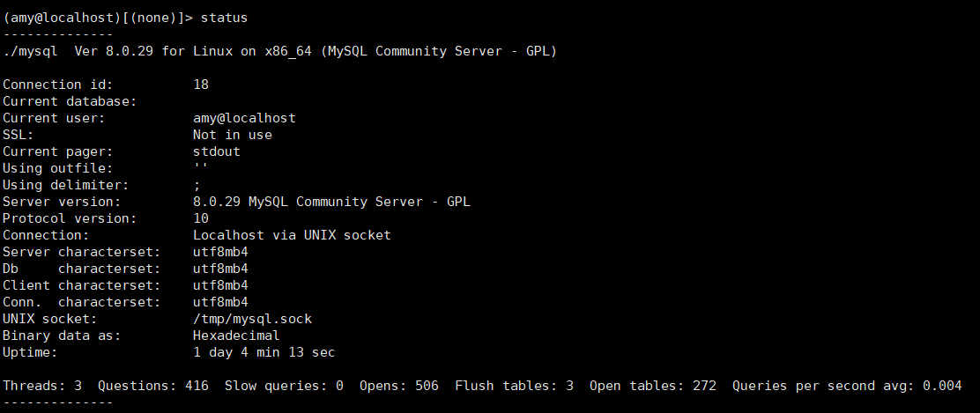Click the 'Hexadecimal' binary data value
Screen dimensions: 980x413
[x=236, y=336]
